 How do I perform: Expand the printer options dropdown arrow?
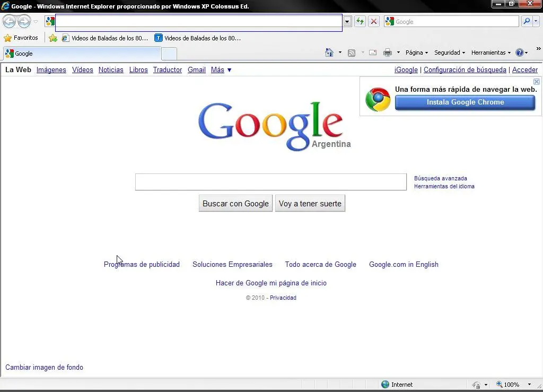tap(398, 53)
